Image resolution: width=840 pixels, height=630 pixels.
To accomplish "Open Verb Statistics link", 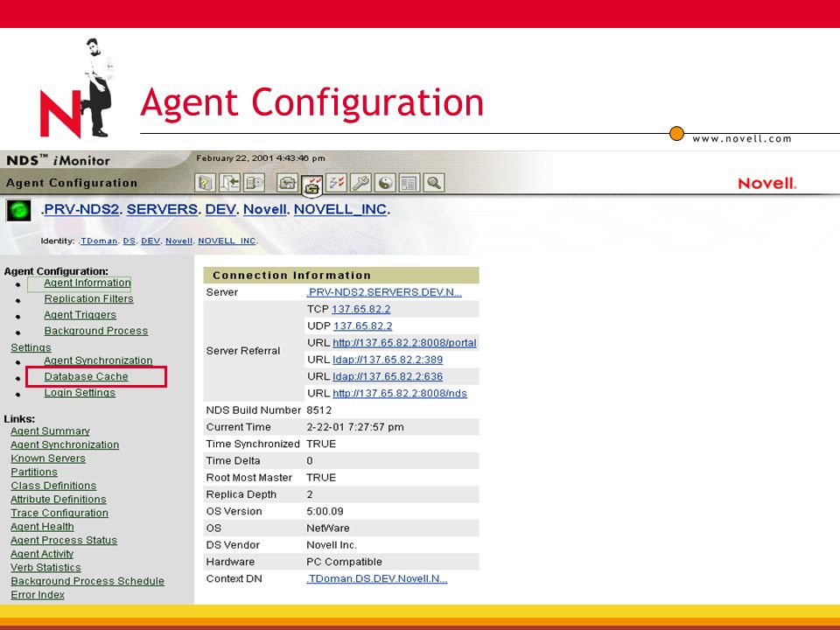I will tap(46, 568).
